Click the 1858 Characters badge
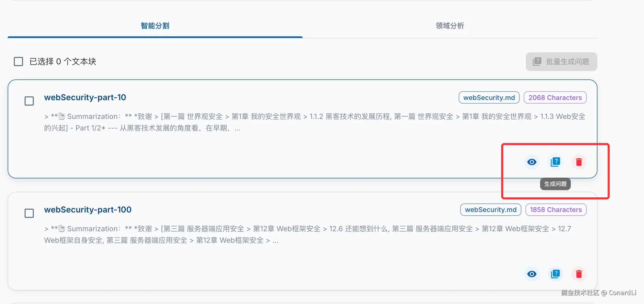This screenshot has width=644, height=304. click(556, 210)
